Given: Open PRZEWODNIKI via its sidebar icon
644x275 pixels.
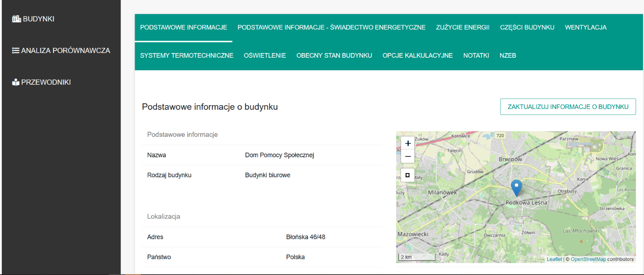Looking at the screenshot, I should [x=15, y=81].
